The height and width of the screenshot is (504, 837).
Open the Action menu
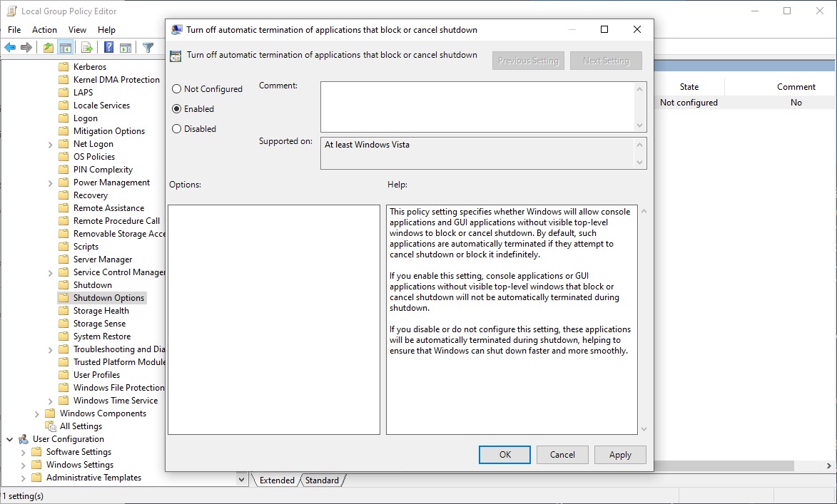pos(44,30)
